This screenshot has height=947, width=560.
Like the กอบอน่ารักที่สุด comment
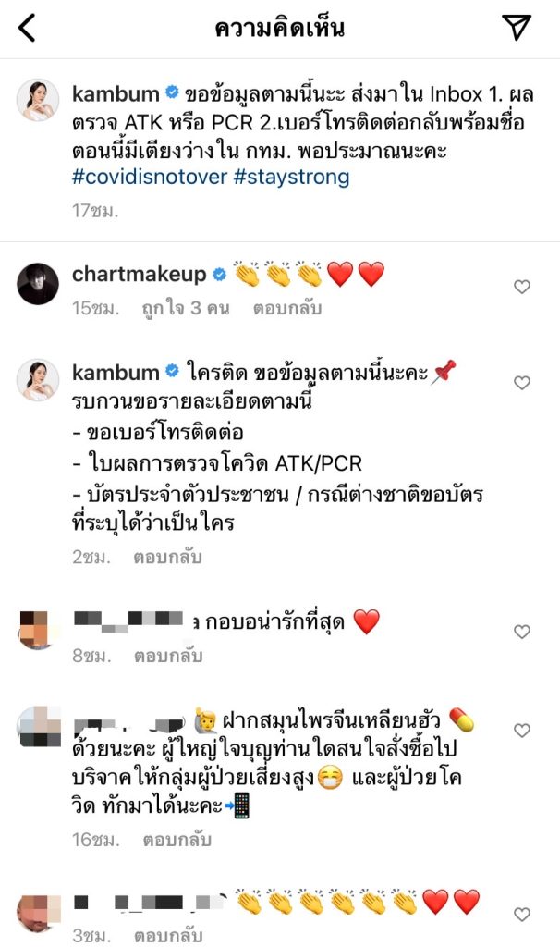(x=522, y=632)
